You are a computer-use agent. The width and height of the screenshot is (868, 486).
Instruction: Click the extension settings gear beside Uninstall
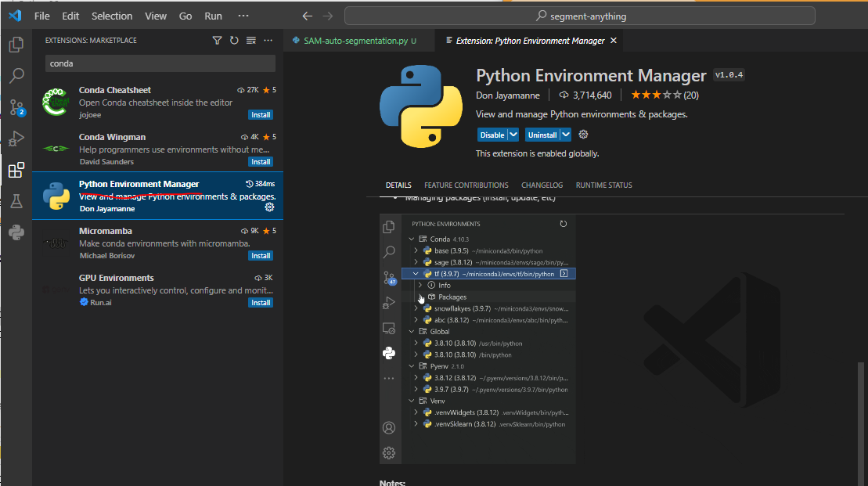click(583, 135)
